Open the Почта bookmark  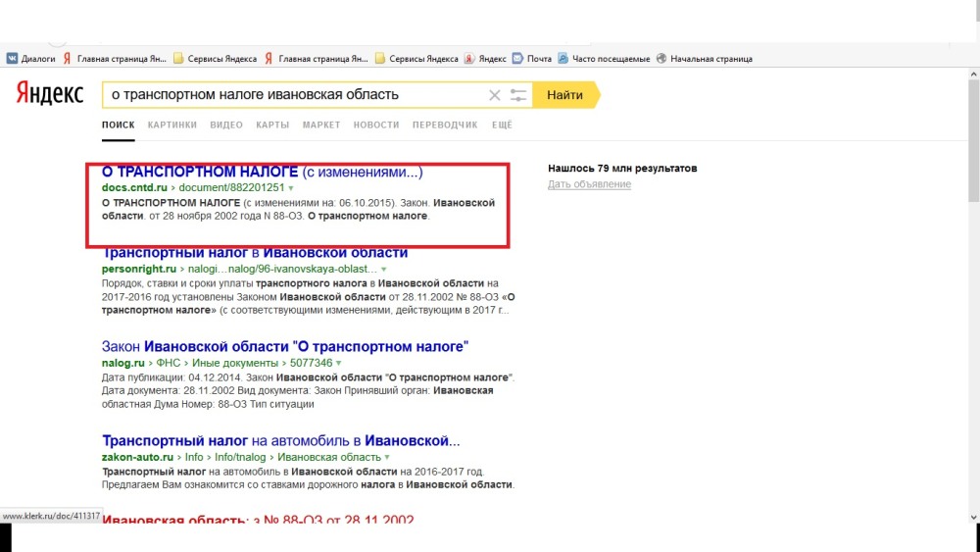click(x=532, y=59)
